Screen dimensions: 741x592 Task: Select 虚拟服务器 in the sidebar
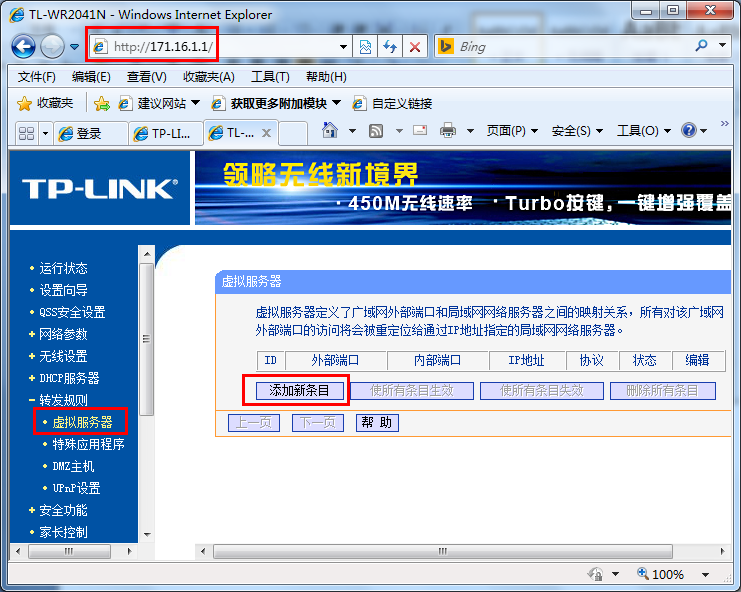tap(82, 422)
